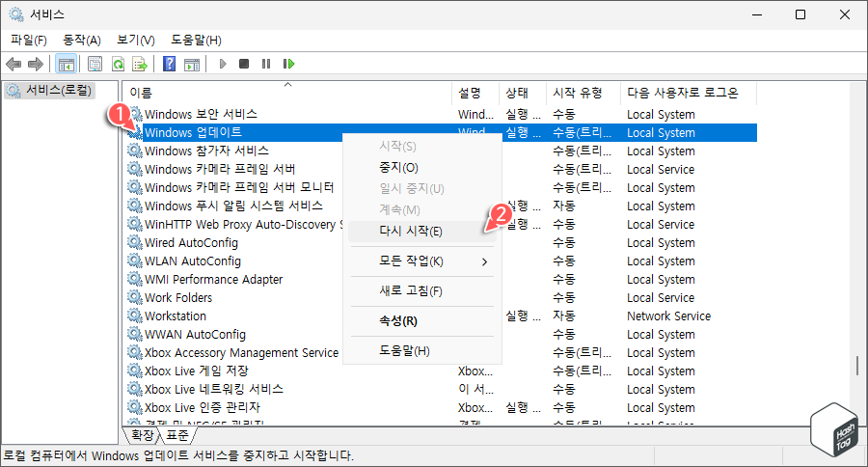
Task: Click the gear icon of Work Folders
Action: (x=135, y=297)
